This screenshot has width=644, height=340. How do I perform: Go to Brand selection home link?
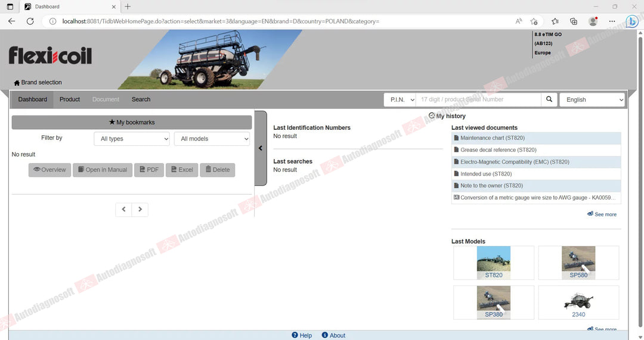coord(38,82)
